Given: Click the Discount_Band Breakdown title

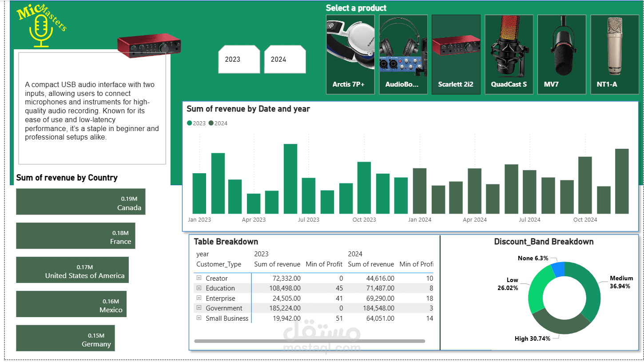Looking at the screenshot, I should coord(544,242).
